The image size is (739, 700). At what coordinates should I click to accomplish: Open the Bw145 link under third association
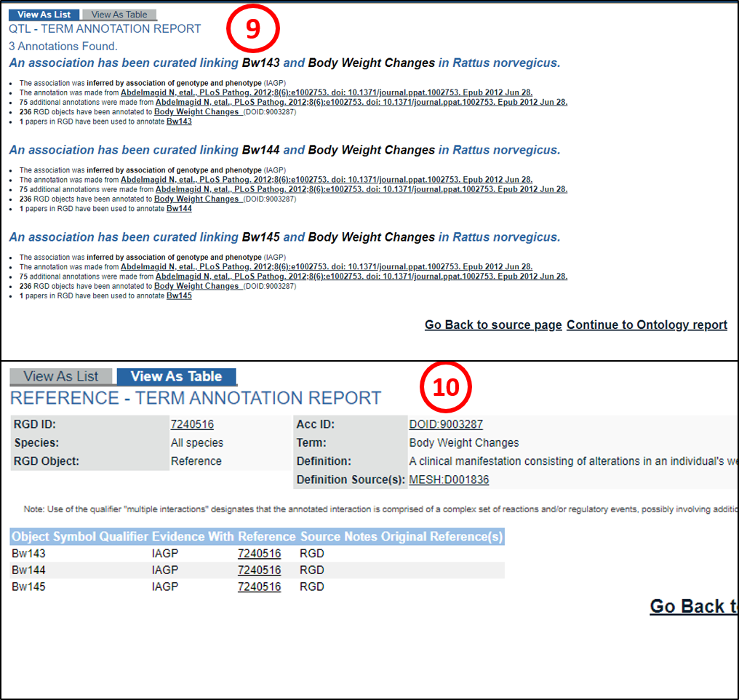pyautogui.click(x=179, y=296)
